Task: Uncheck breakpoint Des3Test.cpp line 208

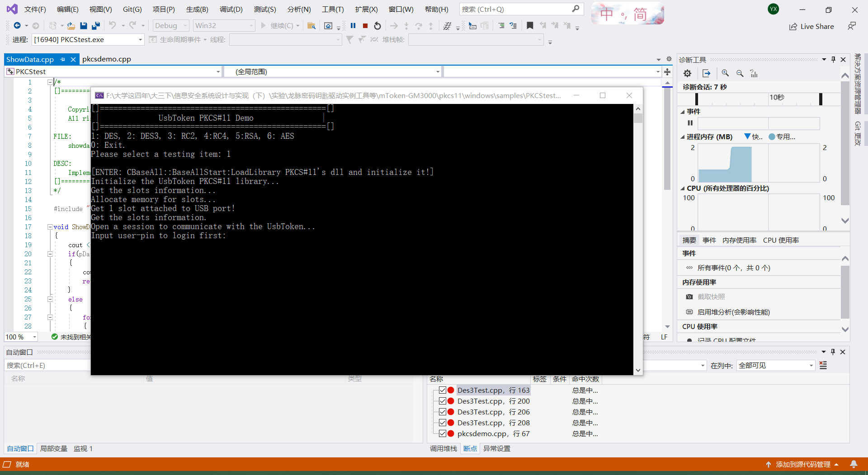Action: (443, 423)
